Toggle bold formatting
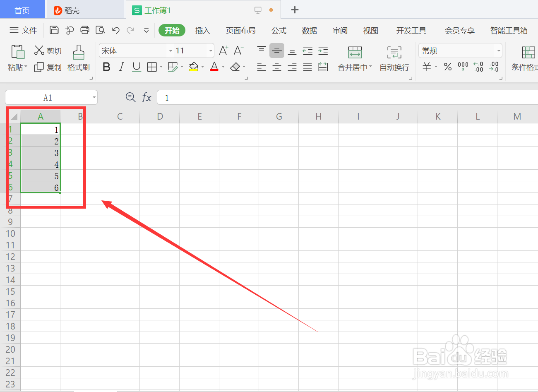538x392 pixels. coord(106,67)
